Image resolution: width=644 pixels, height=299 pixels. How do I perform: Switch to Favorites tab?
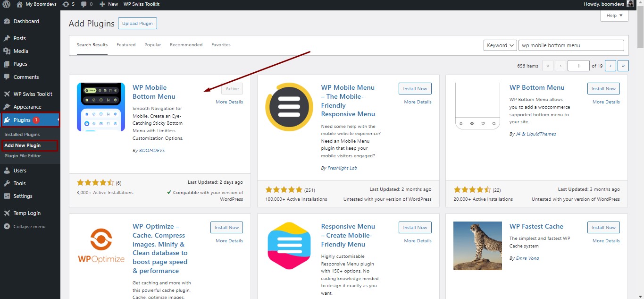[221, 45]
